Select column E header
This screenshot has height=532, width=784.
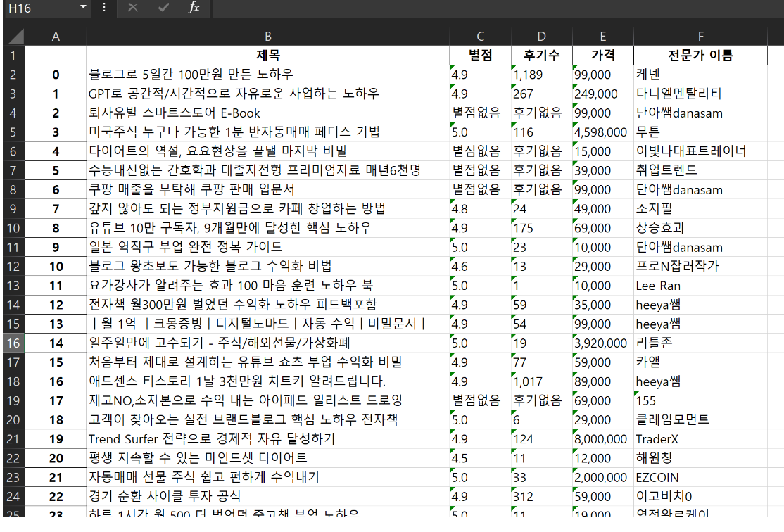[x=602, y=37]
